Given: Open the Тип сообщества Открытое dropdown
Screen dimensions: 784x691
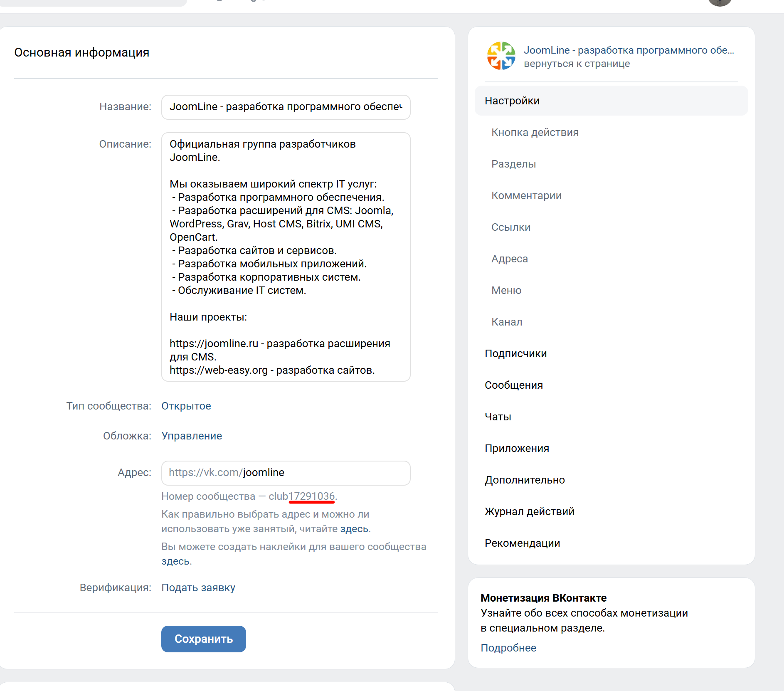Looking at the screenshot, I should coord(186,406).
